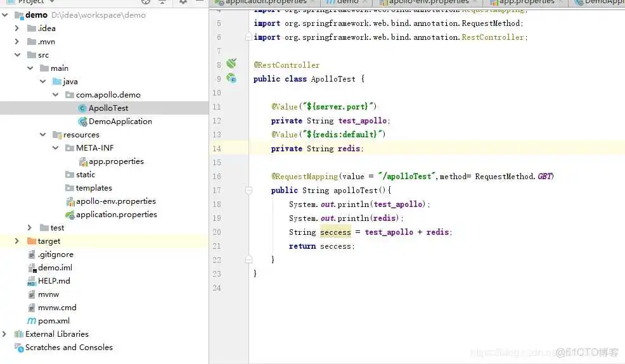
Task: Click the demo.iml module icon
Action: [x=32, y=268]
